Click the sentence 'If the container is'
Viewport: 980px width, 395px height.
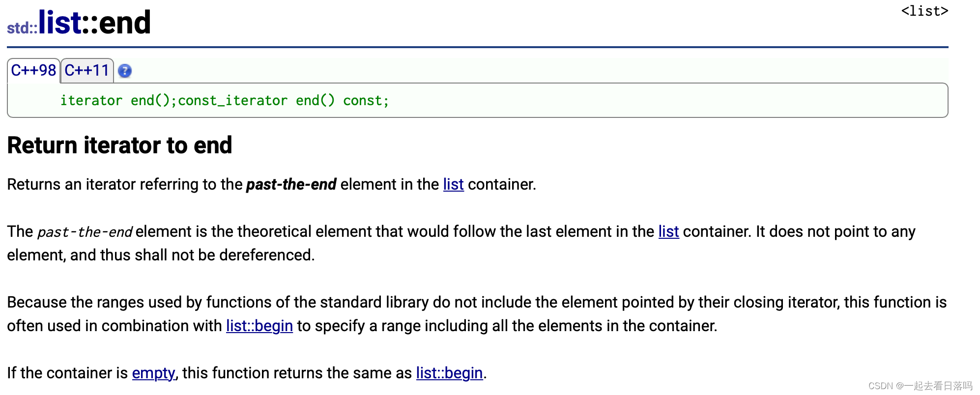tap(67, 373)
